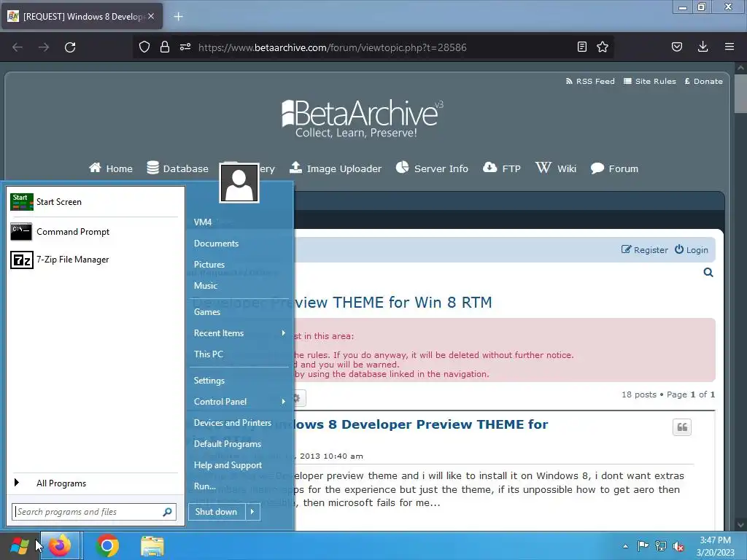Open the Donate link

tap(704, 81)
